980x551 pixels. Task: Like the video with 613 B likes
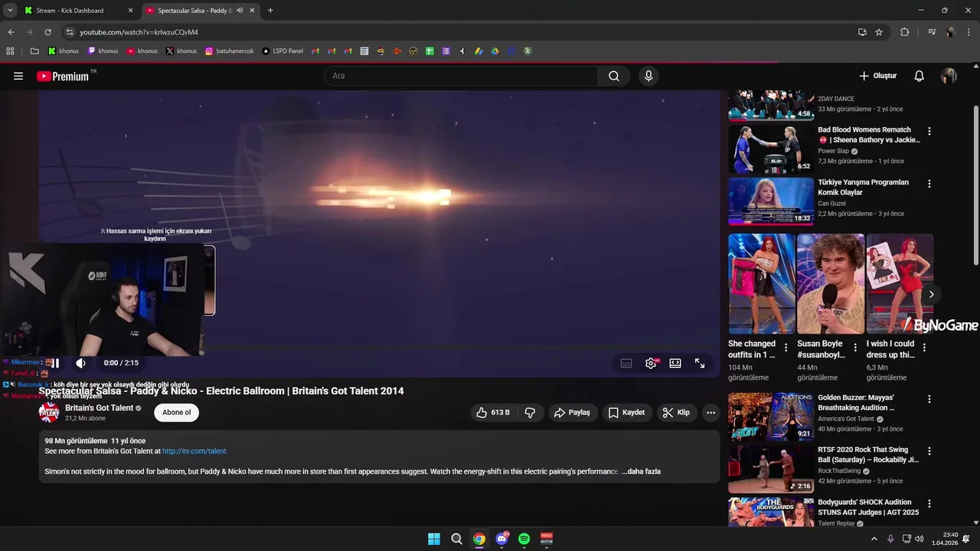[492, 412]
